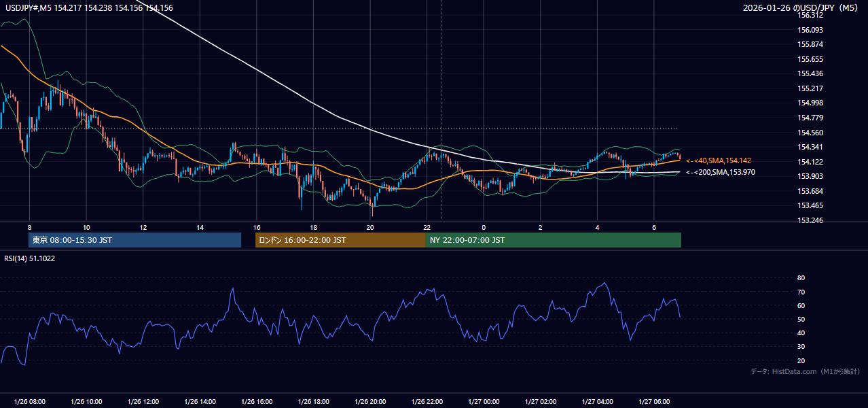868x408 pixels.
Task: Click the 1/26 10:00 time label
Action: pos(86,402)
